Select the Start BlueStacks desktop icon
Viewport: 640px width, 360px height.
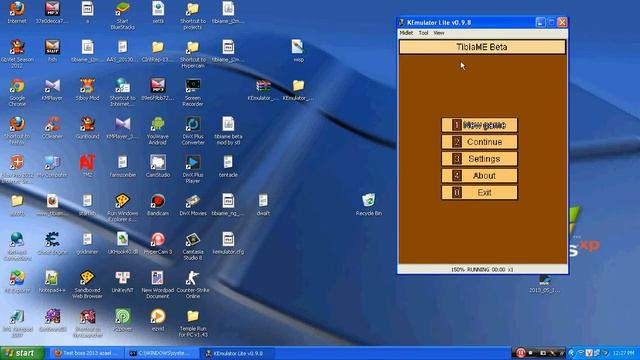(x=122, y=16)
